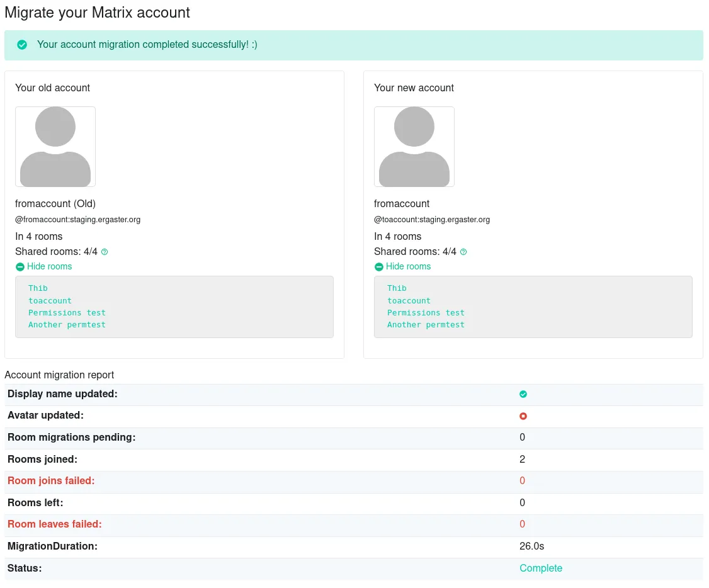Click the checkmark icon in the success banner

(x=22, y=45)
